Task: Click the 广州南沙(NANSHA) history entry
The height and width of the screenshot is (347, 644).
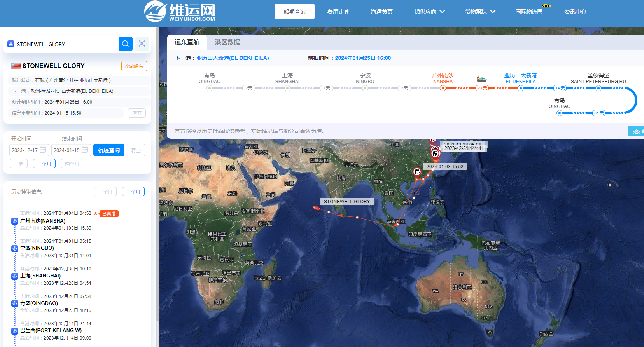Action: [x=43, y=221]
